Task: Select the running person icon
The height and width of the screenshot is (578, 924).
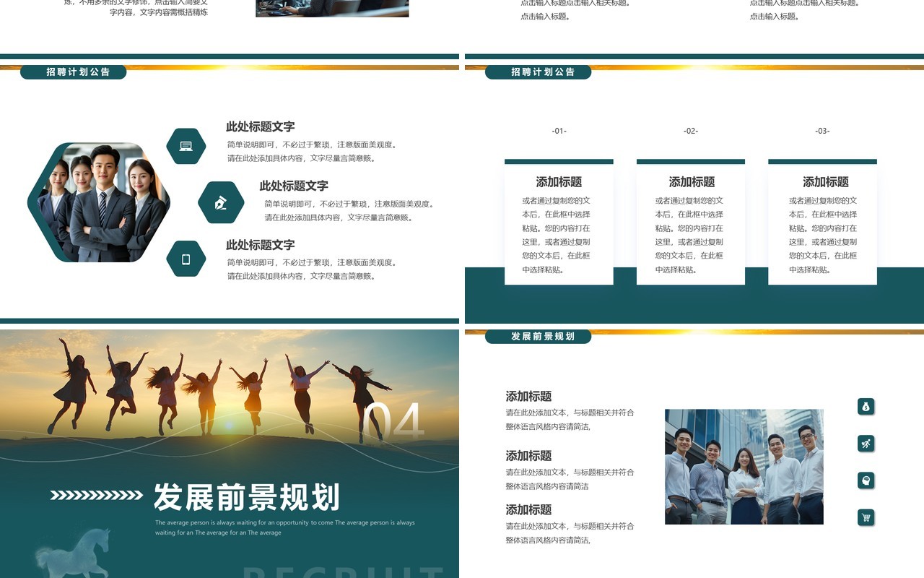Action: 866,443
